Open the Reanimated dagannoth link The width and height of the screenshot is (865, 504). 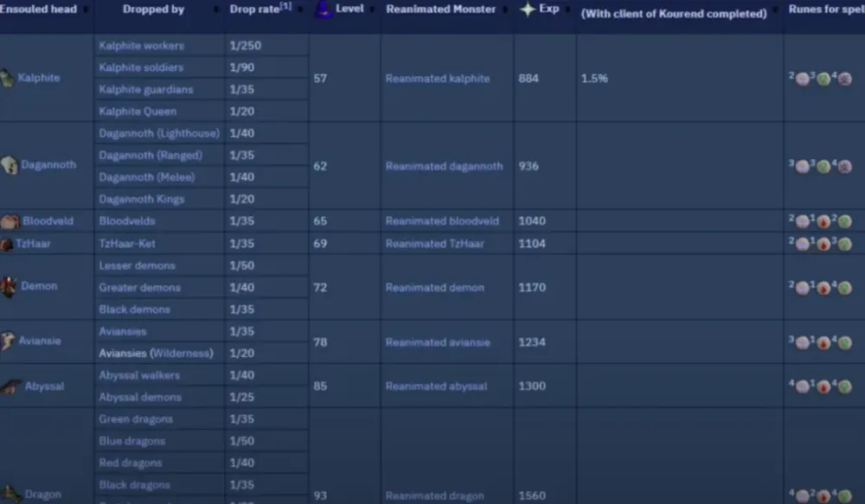click(444, 167)
